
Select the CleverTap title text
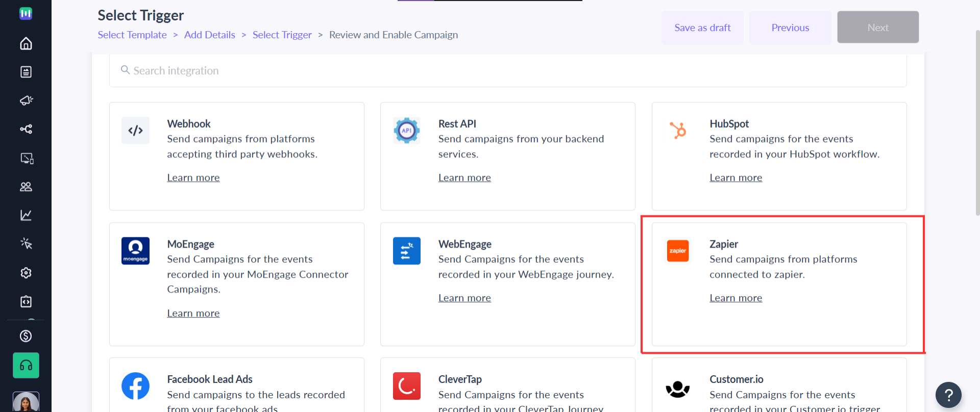(x=460, y=379)
